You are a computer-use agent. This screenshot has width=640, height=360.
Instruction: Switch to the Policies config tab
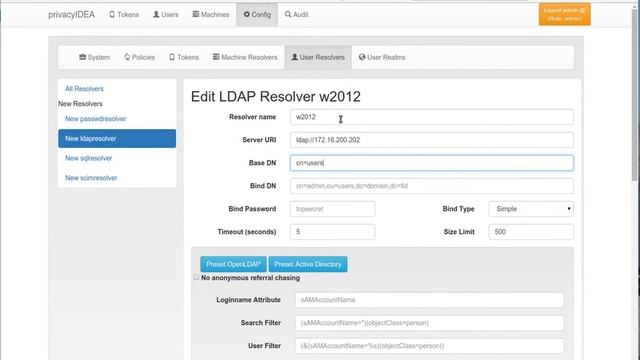click(140, 58)
